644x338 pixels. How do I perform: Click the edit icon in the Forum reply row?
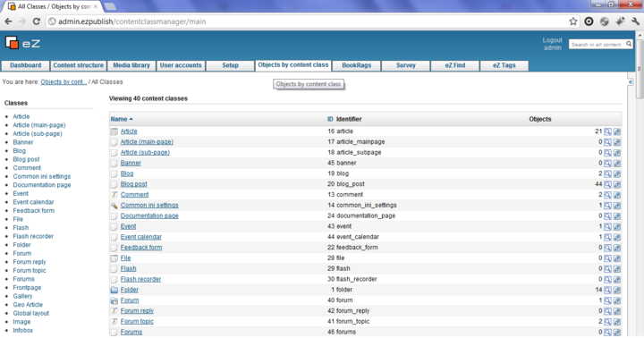coord(617,311)
